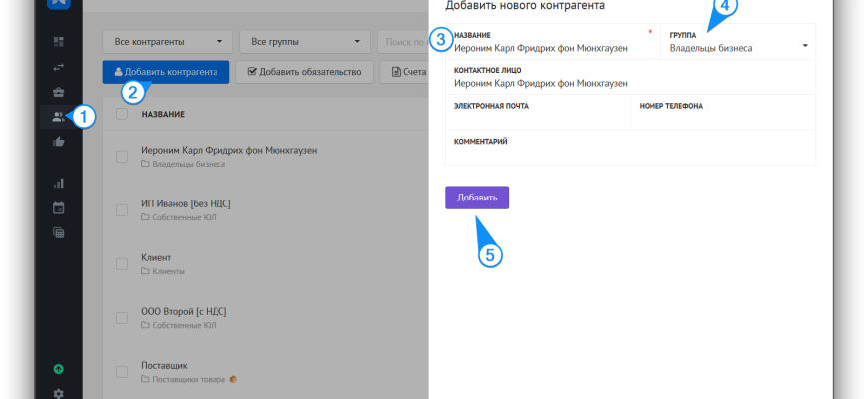Select the Клиент row checkbox
The width and height of the screenshot is (868, 399).
click(x=122, y=264)
